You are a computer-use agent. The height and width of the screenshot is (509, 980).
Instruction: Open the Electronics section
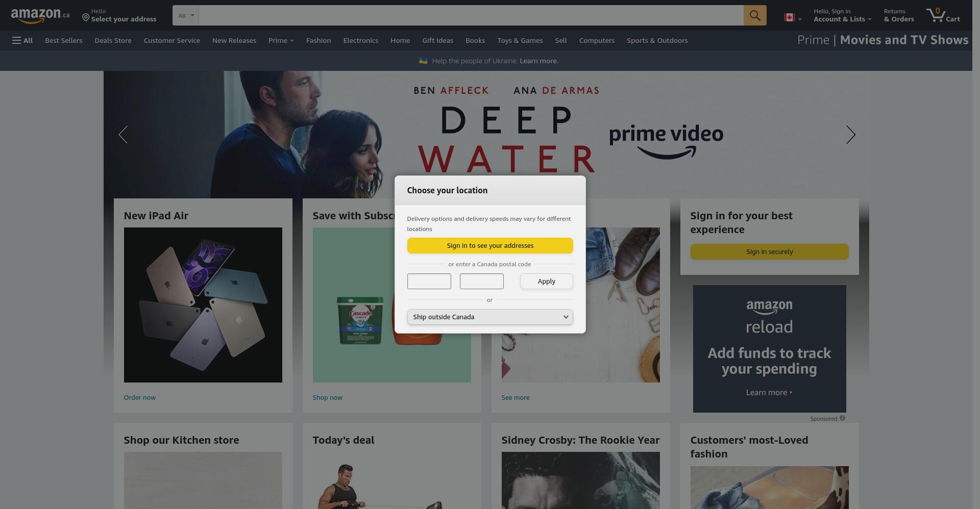click(x=361, y=40)
